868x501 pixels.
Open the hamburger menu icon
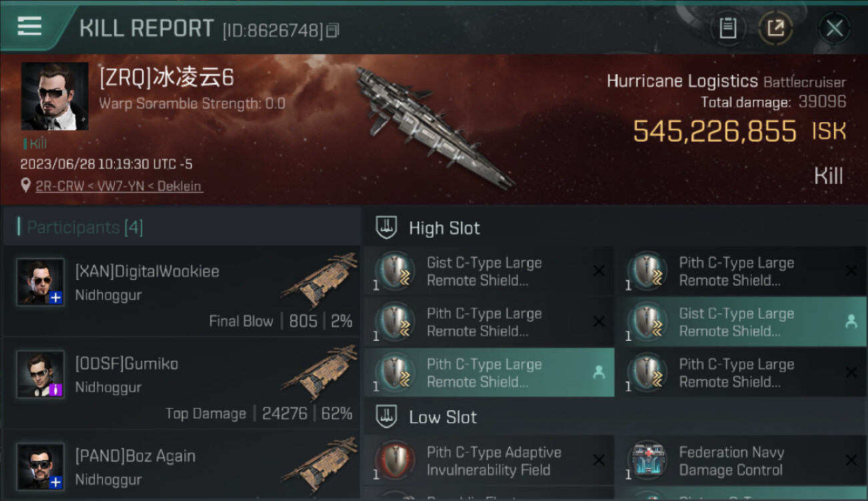29,26
